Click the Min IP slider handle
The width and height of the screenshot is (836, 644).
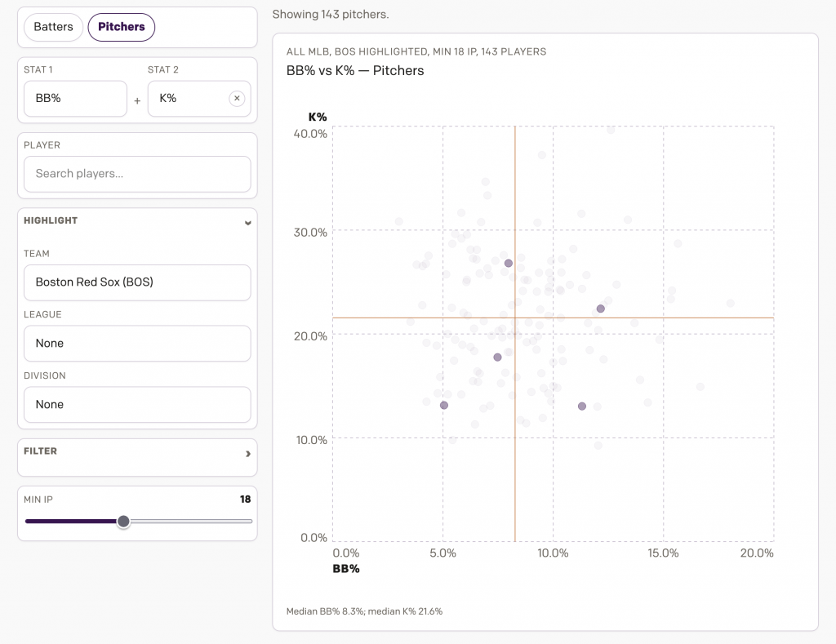(123, 522)
